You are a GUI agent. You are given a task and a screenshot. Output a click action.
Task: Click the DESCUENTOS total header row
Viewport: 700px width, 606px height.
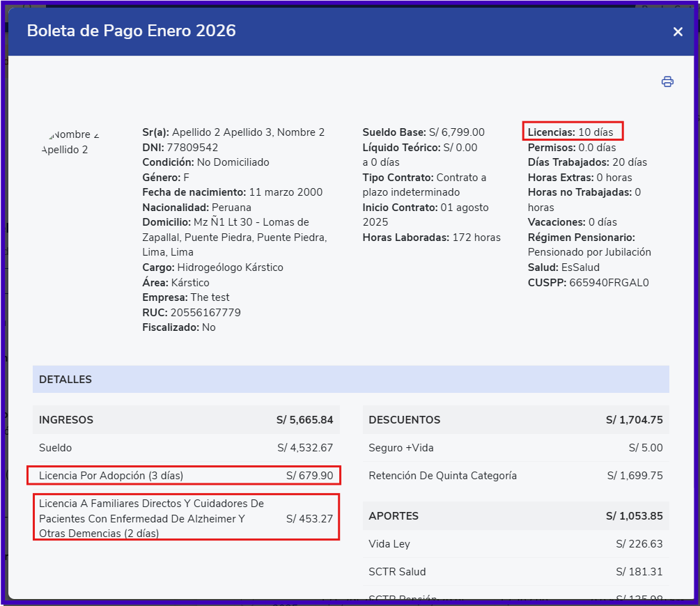(x=515, y=420)
